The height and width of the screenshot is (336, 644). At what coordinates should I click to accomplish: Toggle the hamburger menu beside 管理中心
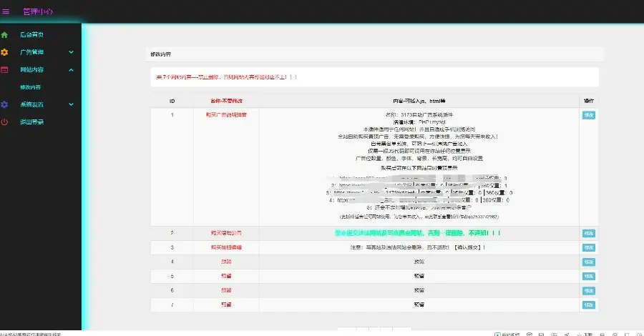coord(6,11)
